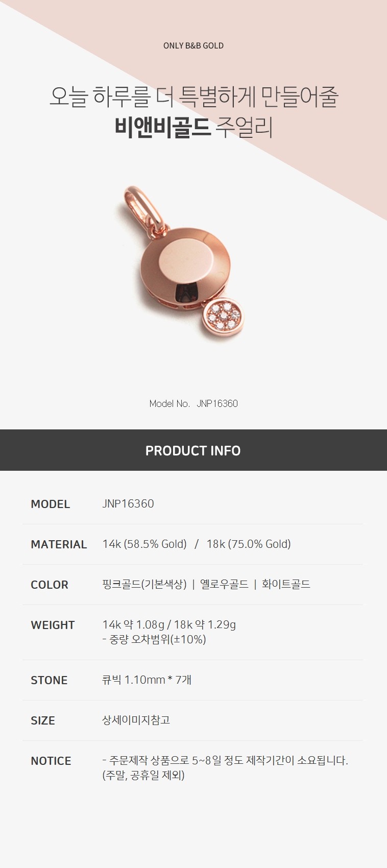Click the COLOR row label
This screenshot has width=387, height=868.
tap(50, 585)
